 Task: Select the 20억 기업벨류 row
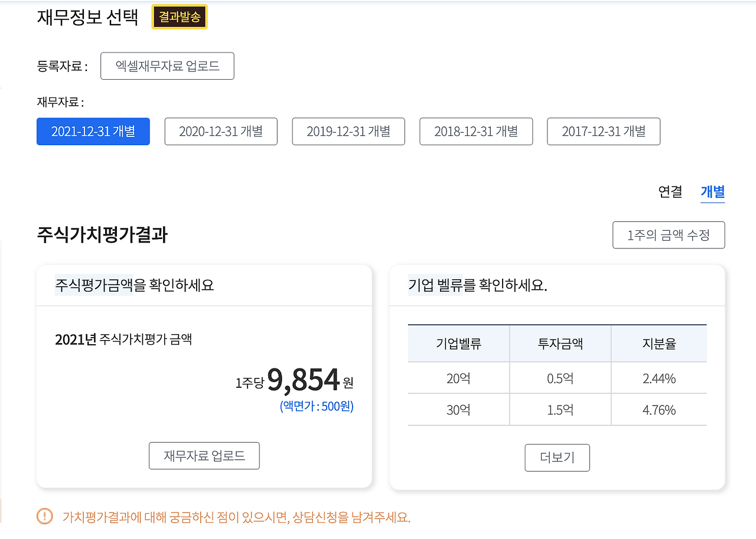pos(458,377)
